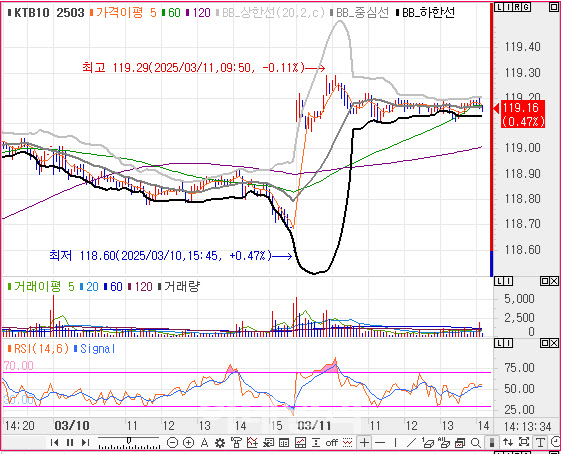Click the fit-to-screen frame icon
Image resolution: width=561 pixels, height=454 pixels.
523,442
